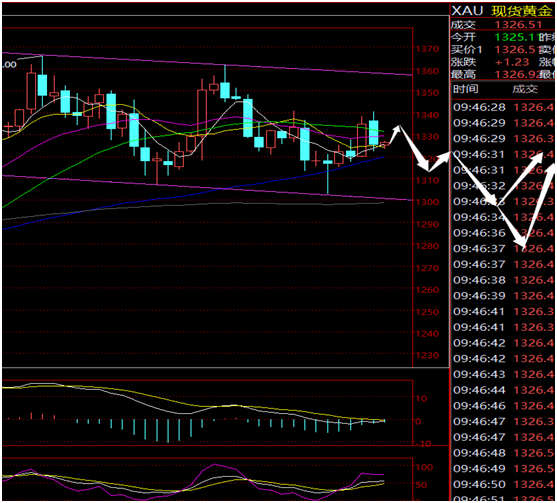Select the 09:46:38 tick row

click(x=503, y=280)
